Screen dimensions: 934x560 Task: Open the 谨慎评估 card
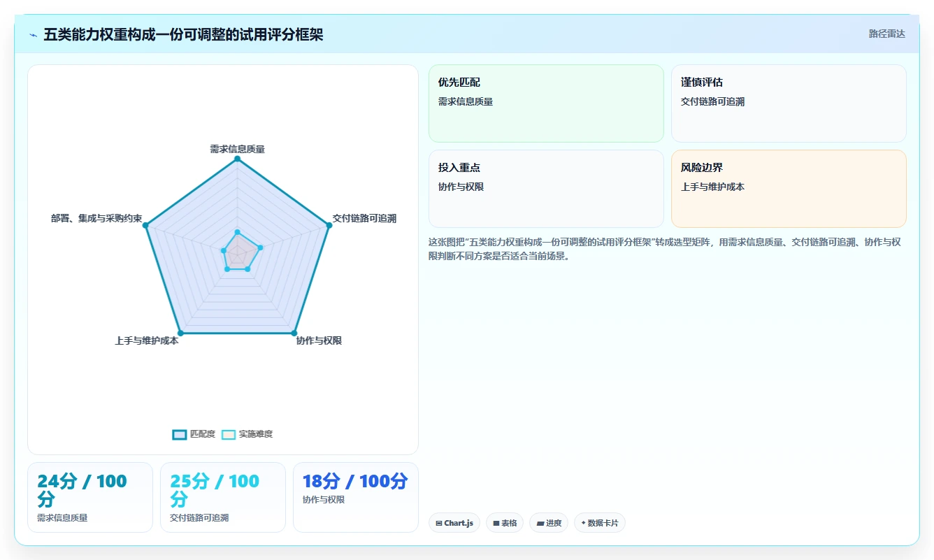(789, 103)
